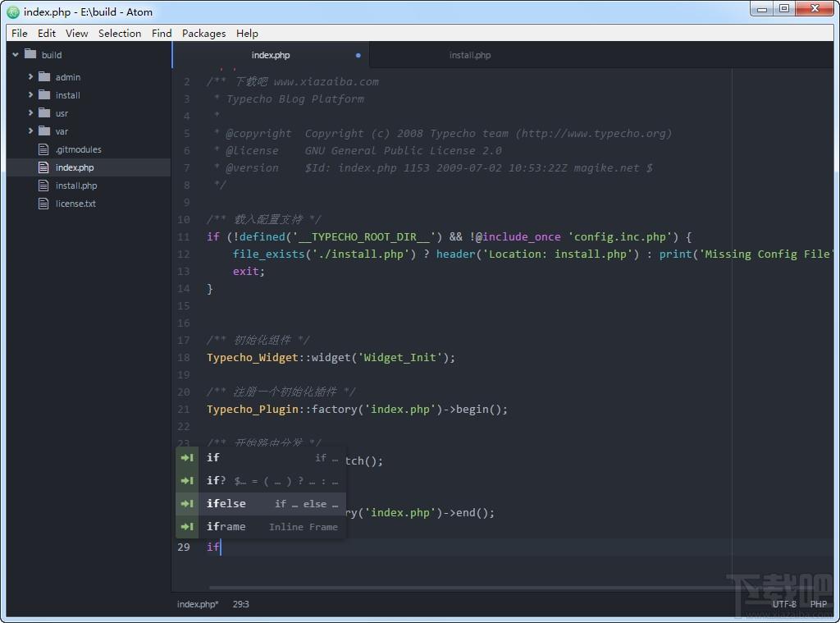The height and width of the screenshot is (623, 840).
Task: Click snippet icon beside 'if?' suggestion
Action: click(187, 481)
